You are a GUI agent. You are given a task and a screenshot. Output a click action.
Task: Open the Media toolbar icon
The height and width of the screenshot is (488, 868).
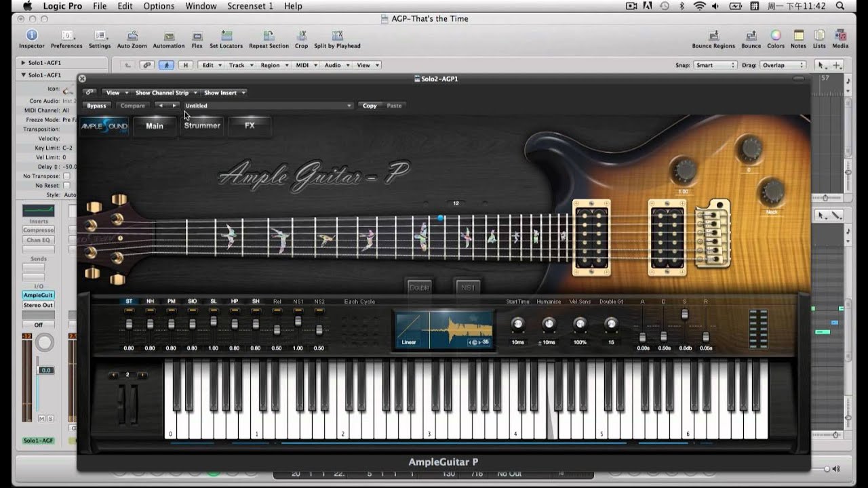click(x=840, y=39)
